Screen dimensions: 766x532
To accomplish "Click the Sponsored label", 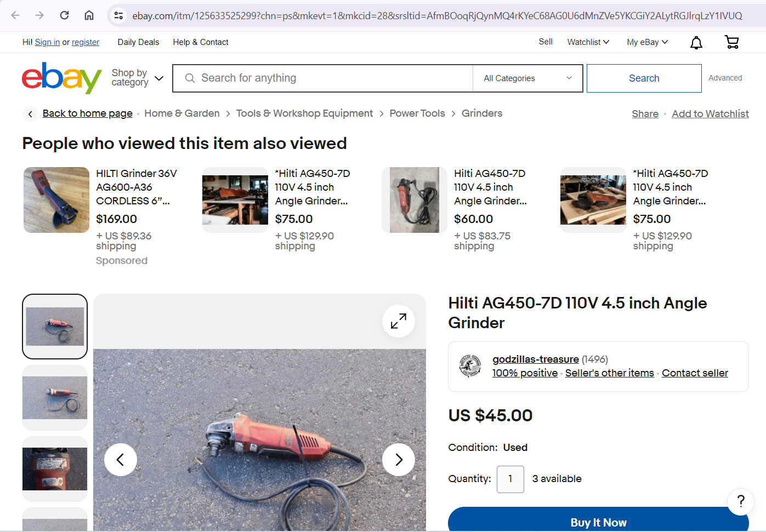I will pos(122,261).
